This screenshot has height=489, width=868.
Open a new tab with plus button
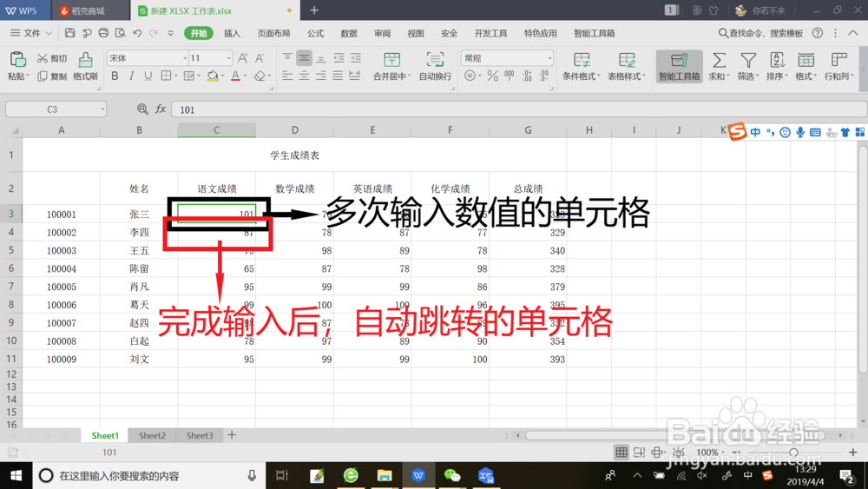click(314, 10)
